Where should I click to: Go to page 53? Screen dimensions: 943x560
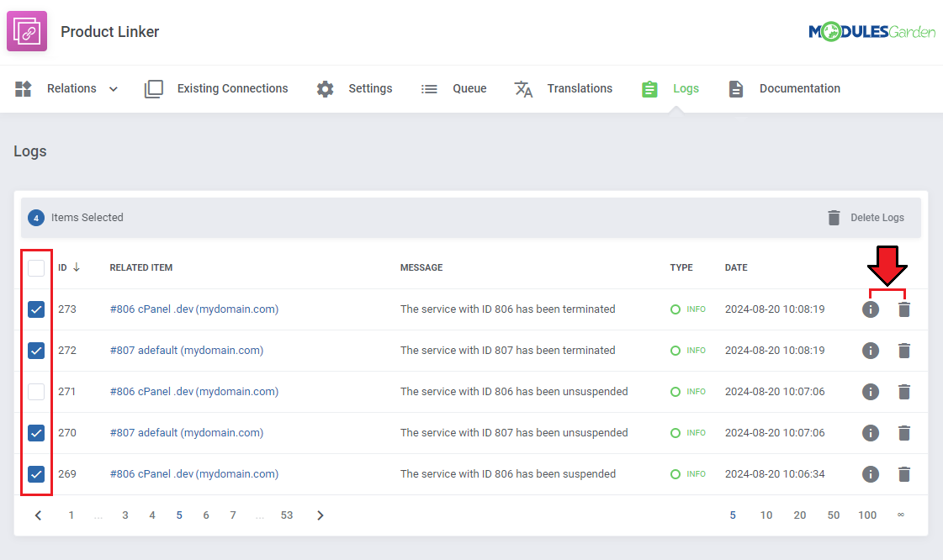(x=286, y=515)
